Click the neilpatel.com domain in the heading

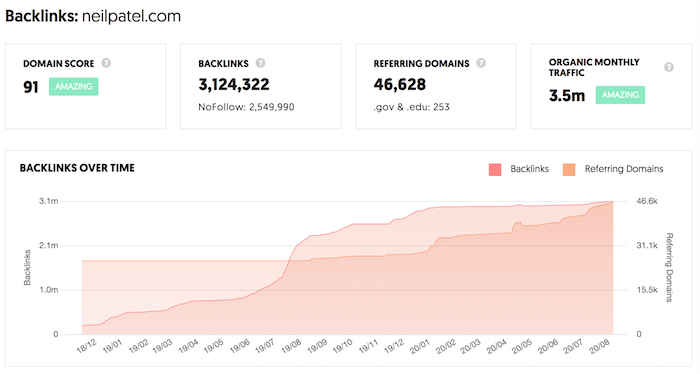click(x=132, y=17)
